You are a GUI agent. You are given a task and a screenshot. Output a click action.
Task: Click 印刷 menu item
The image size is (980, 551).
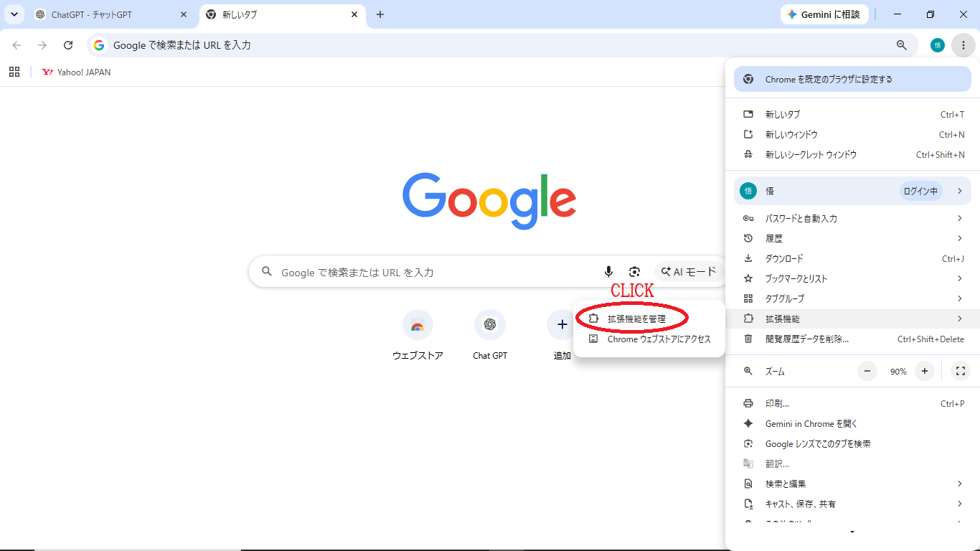(x=852, y=403)
